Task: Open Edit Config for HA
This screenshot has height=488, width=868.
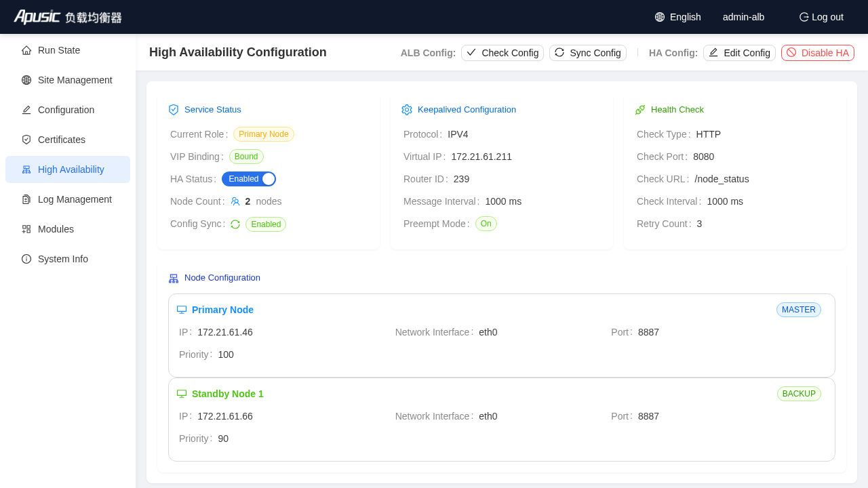Action: 739,53
